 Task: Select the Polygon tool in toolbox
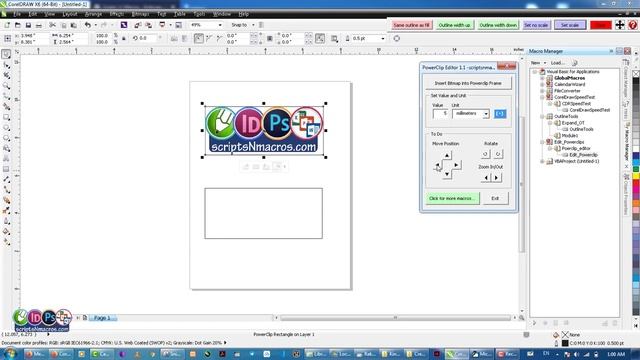click(6, 138)
